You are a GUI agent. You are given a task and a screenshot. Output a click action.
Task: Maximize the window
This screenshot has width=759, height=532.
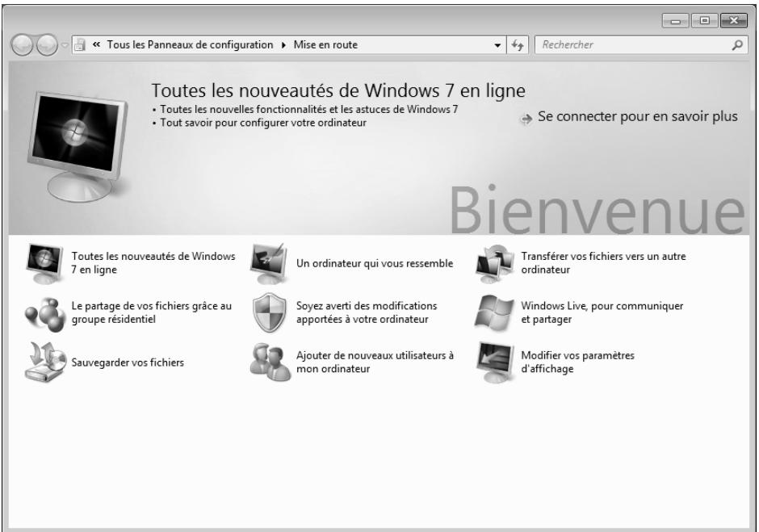(704, 20)
